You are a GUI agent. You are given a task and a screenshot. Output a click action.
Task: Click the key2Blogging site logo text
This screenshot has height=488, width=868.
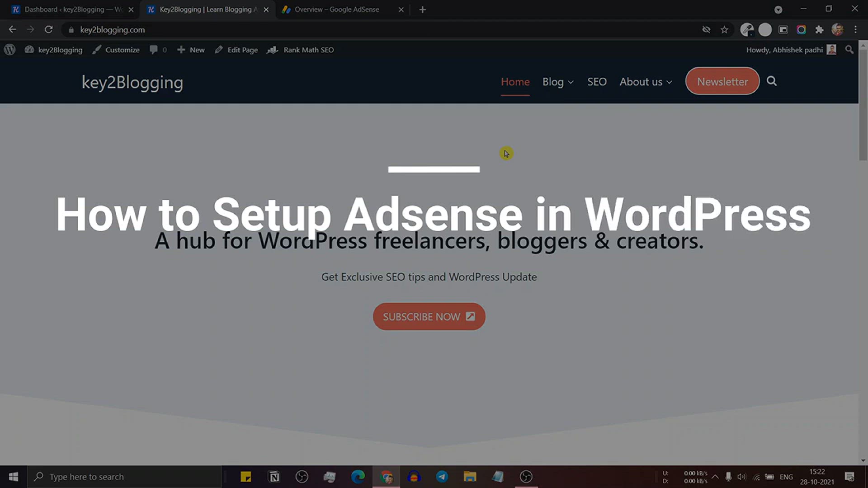[132, 82]
